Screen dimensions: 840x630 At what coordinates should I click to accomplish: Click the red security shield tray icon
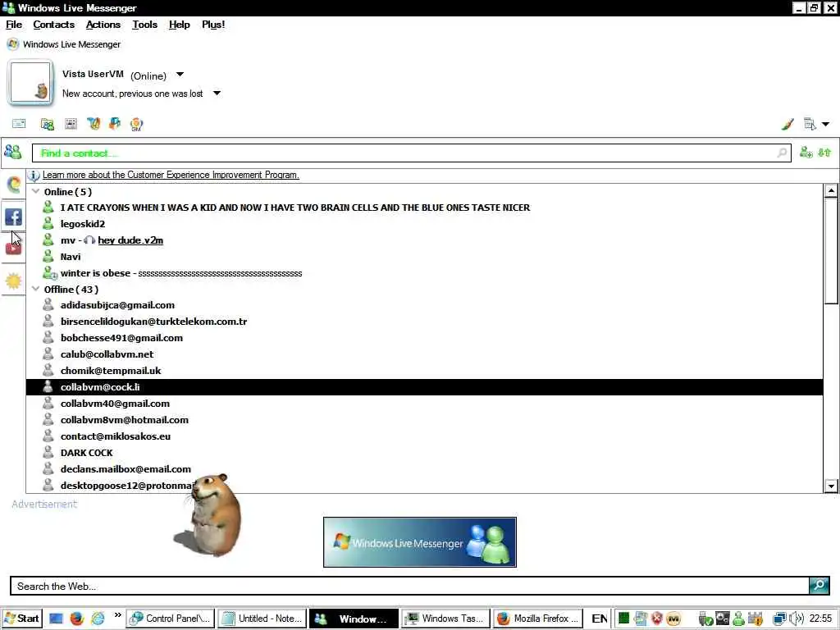point(657,619)
